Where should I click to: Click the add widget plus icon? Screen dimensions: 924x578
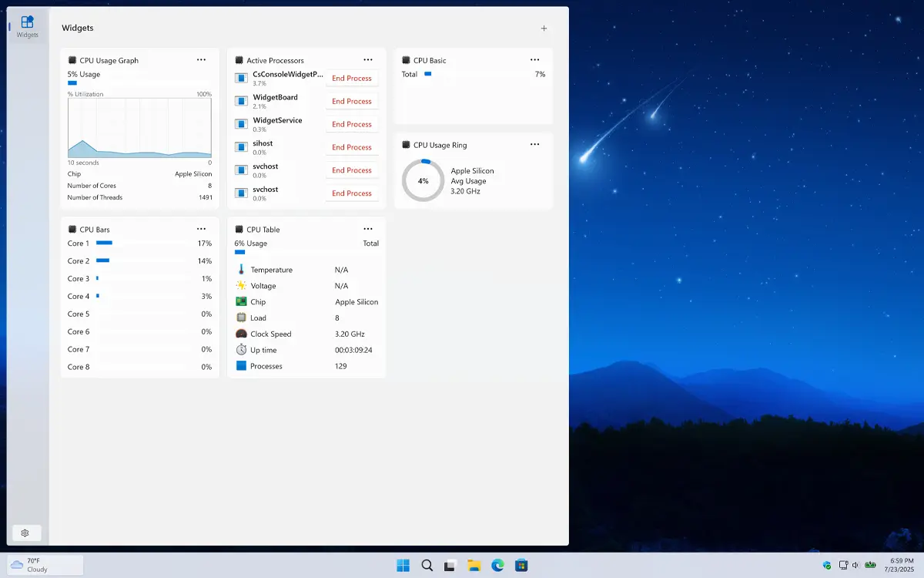[x=544, y=28]
